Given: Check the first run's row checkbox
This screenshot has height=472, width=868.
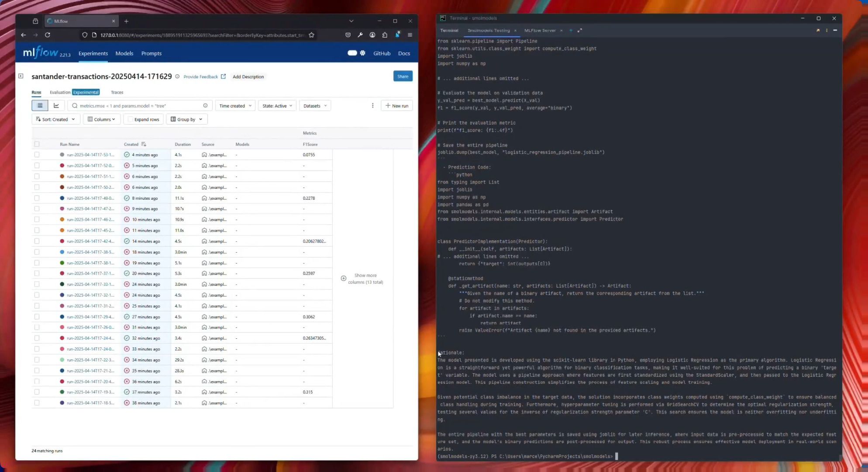Looking at the screenshot, I should point(37,154).
